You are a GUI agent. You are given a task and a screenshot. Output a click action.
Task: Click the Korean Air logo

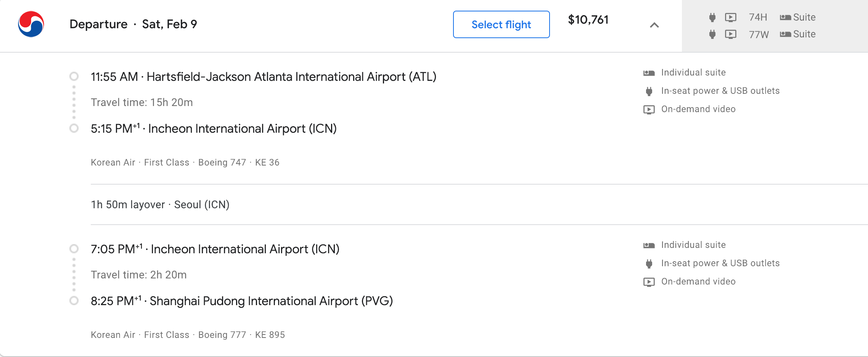tap(31, 24)
